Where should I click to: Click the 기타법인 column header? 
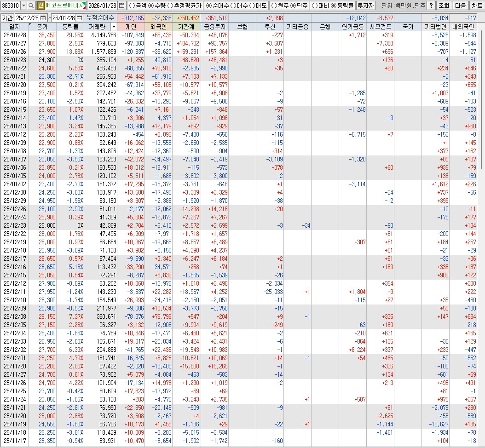coord(435,27)
